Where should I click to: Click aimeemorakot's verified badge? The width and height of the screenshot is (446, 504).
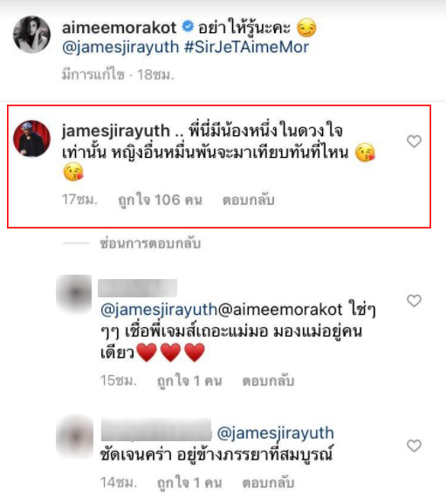188,27
